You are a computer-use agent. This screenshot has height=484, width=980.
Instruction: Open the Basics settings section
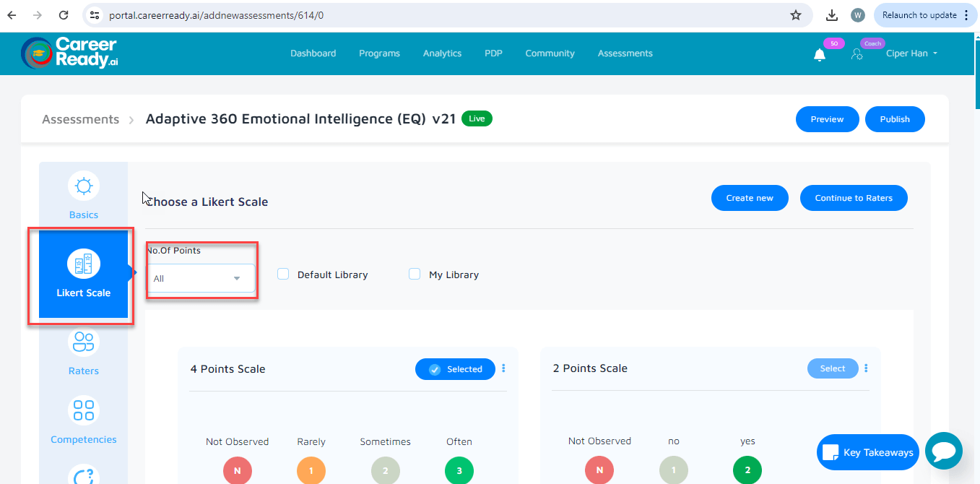coord(83,195)
